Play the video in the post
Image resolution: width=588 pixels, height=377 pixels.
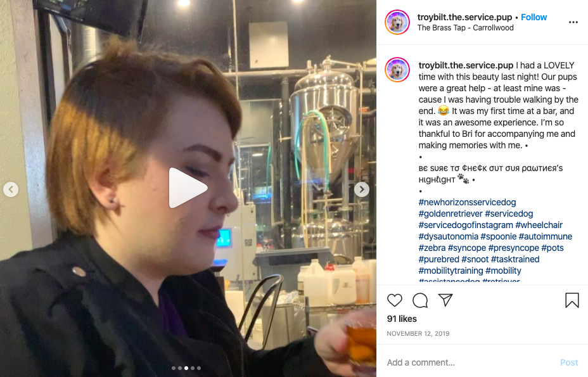[188, 188]
